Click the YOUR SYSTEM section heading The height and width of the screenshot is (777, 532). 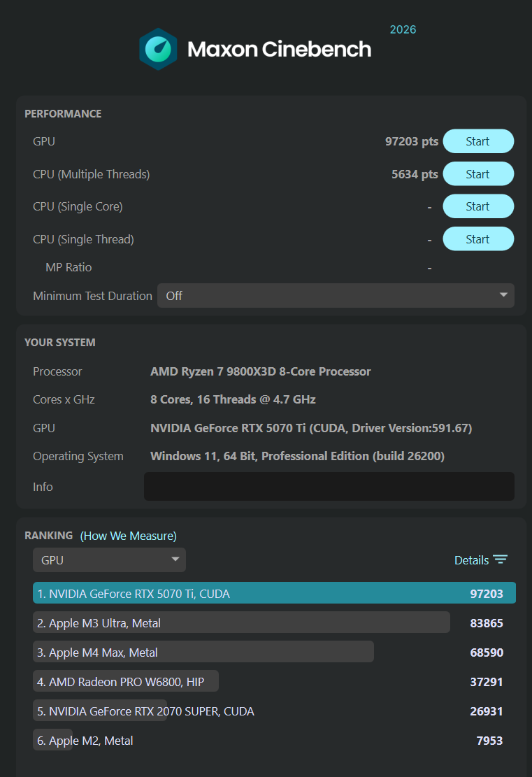click(x=60, y=343)
